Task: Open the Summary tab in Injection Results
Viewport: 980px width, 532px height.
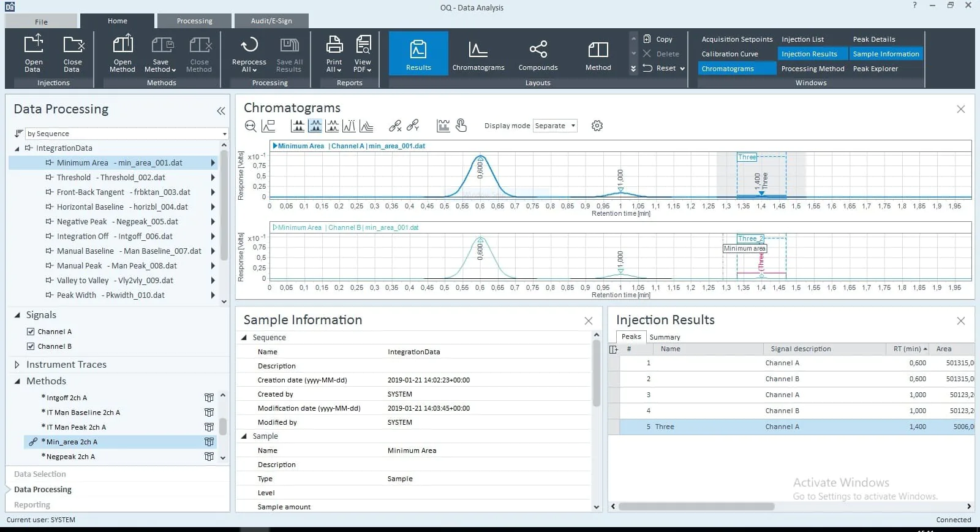Action: [x=665, y=337]
